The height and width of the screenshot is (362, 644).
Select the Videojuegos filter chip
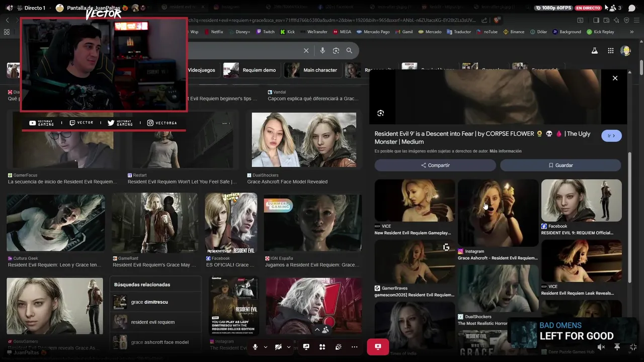(201, 70)
